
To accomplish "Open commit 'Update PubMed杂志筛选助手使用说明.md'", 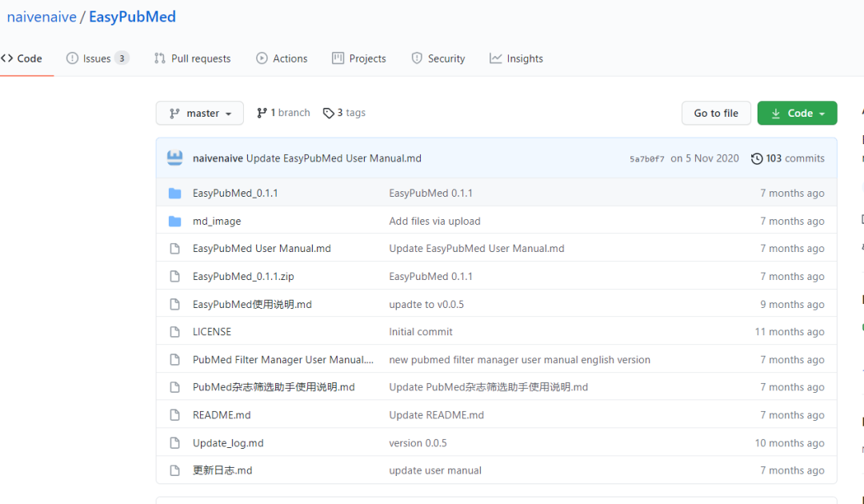I will pyautogui.click(x=488, y=387).
